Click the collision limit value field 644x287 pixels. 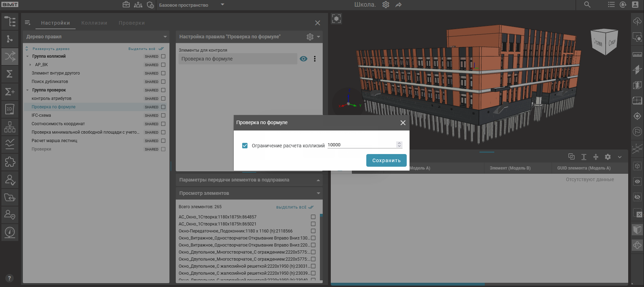361,145
